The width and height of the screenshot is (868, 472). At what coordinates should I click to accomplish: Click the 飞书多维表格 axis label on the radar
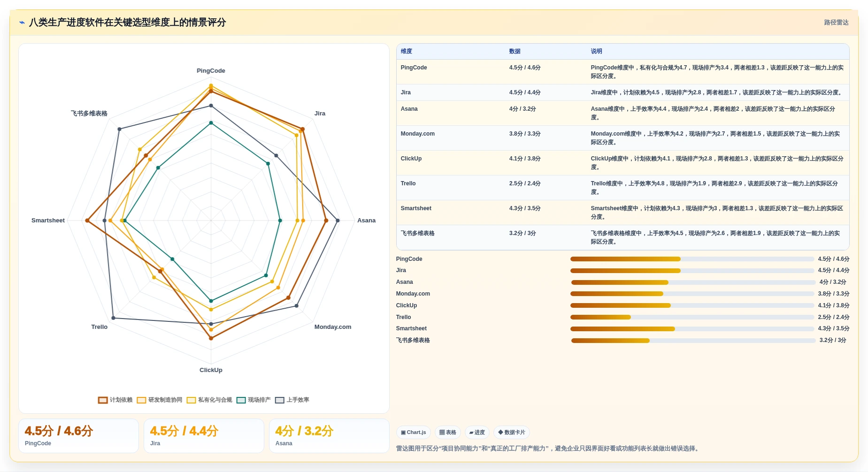[x=89, y=114]
